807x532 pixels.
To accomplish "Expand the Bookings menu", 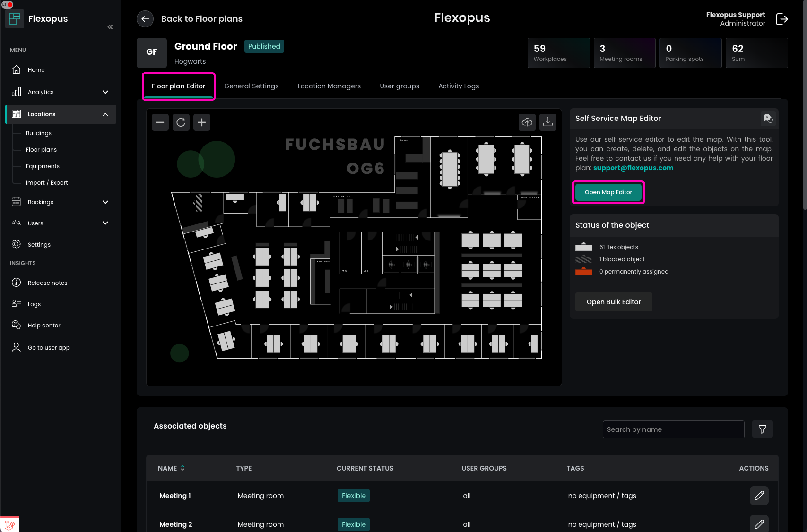I will 105,202.
